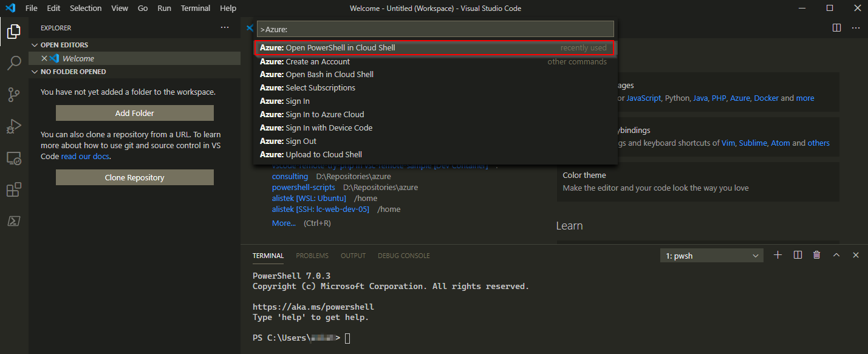Click the More... recent link
This screenshot has height=354, width=868.
click(x=284, y=223)
